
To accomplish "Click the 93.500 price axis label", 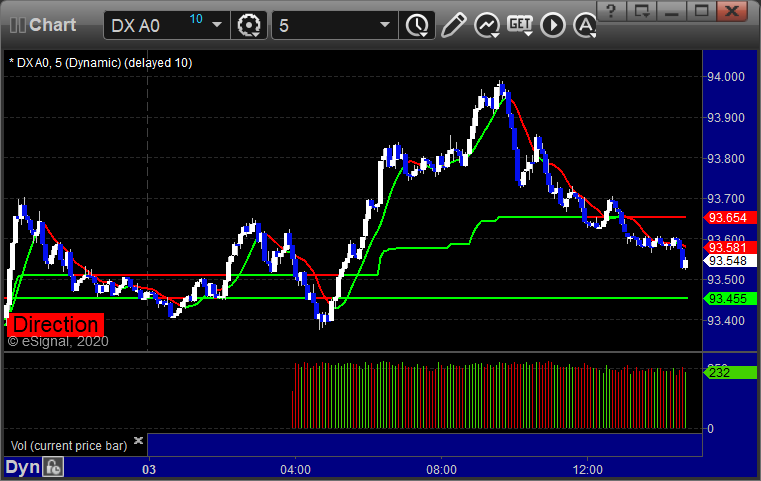I will 726,280.
